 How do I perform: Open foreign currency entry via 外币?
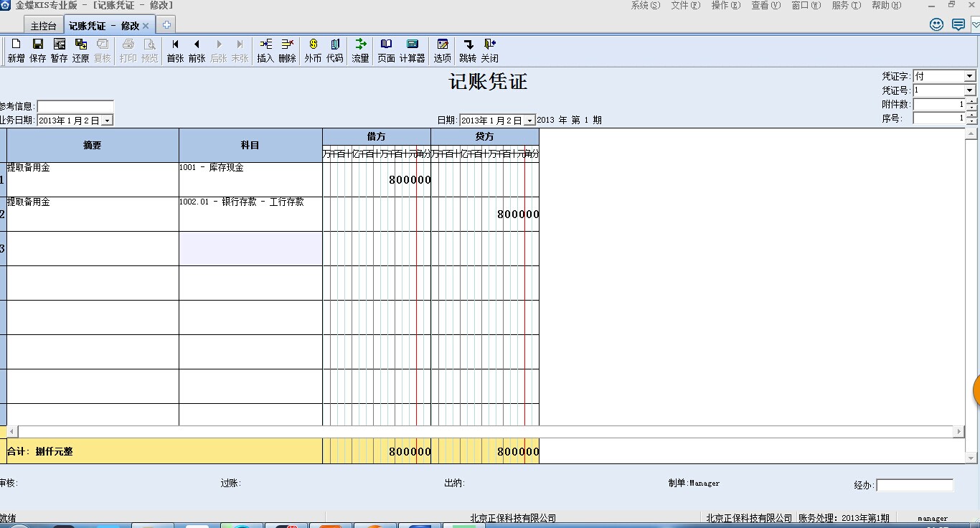coord(312,49)
